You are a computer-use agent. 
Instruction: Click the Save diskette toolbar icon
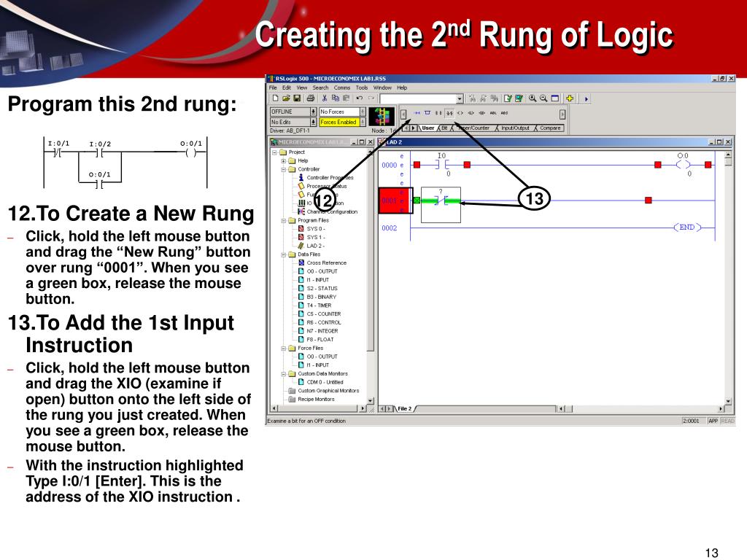[x=297, y=98]
